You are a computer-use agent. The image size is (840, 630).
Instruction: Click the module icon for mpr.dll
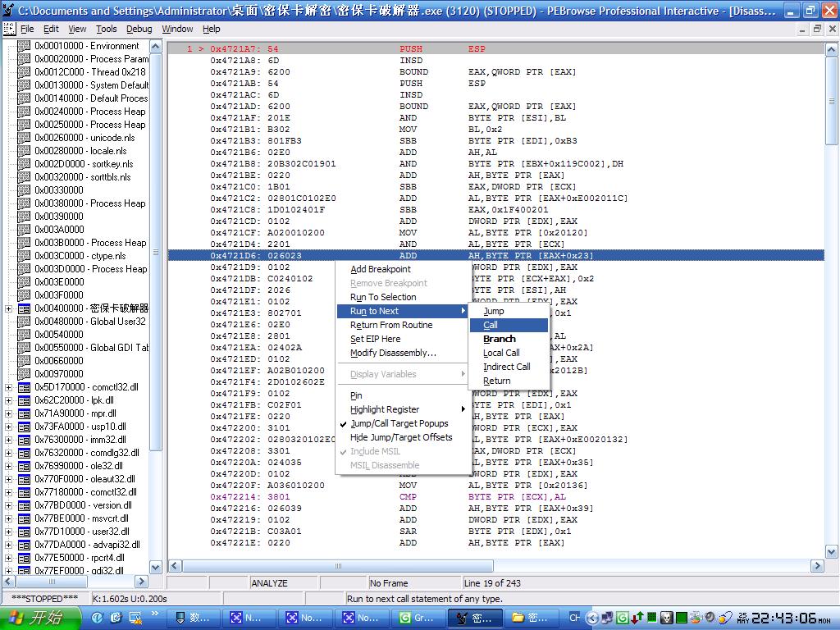(x=24, y=413)
